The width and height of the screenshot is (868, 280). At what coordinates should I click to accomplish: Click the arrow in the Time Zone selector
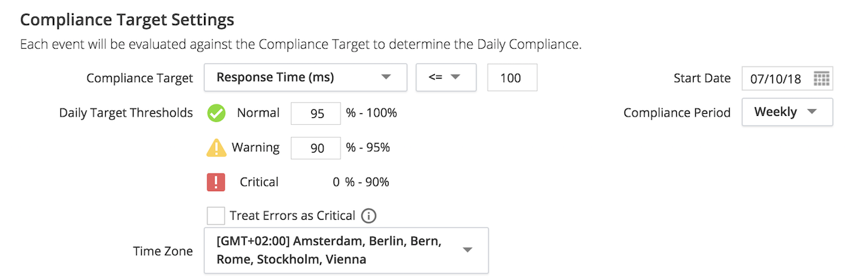pyautogui.click(x=467, y=250)
